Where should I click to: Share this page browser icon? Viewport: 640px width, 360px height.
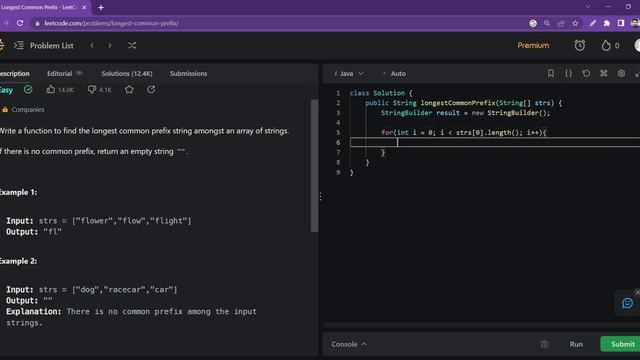pos(561,23)
